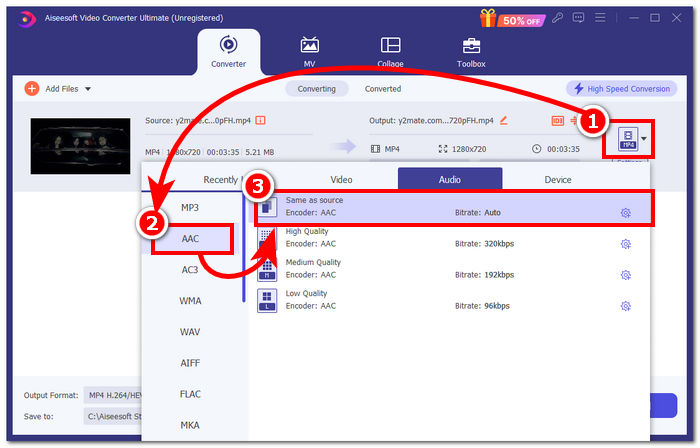Image resolution: width=700 pixels, height=448 pixels.
Task: Choose AC3 in the format list
Action: (190, 270)
